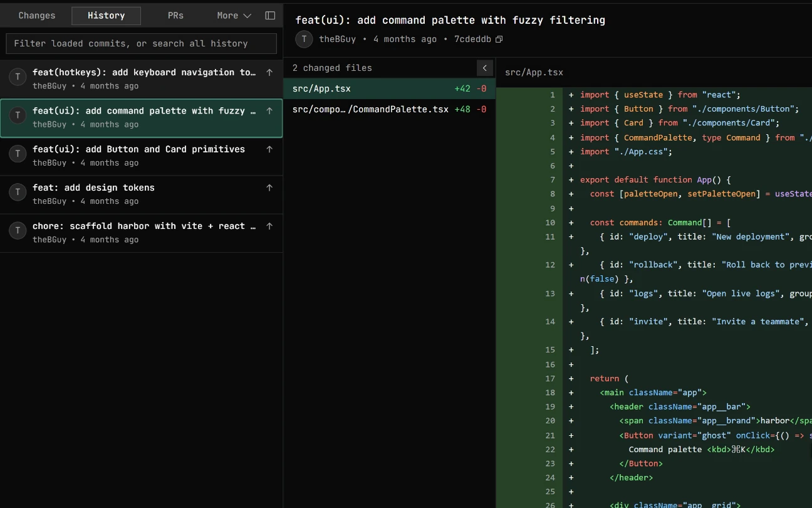This screenshot has height=508, width=812.
Task: Click line number 22 in the diff gutter
Action: click(550, 449)
